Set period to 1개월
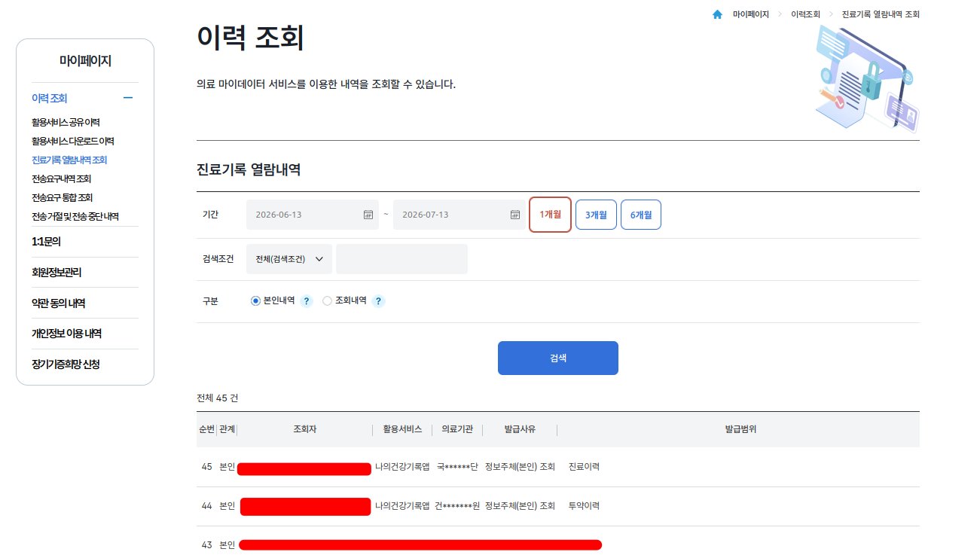This screenshot has height=555, width=980. [550, 215]
